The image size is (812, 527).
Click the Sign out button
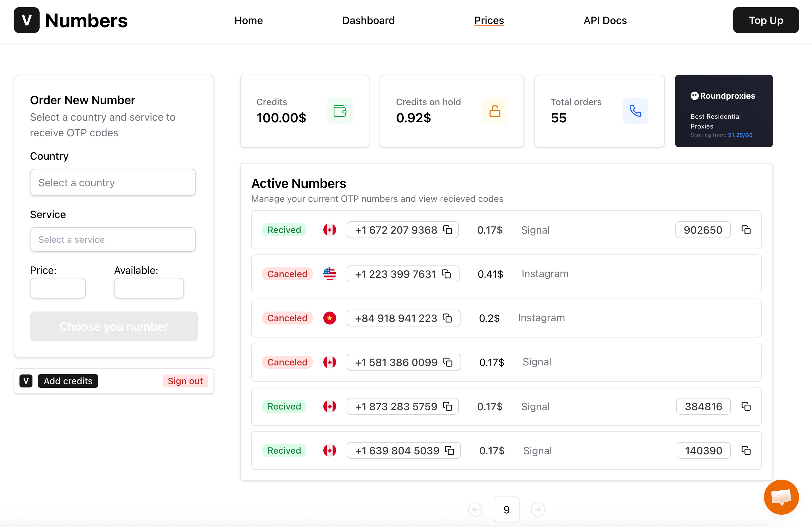pyautogui.click(x=185, y=381)
